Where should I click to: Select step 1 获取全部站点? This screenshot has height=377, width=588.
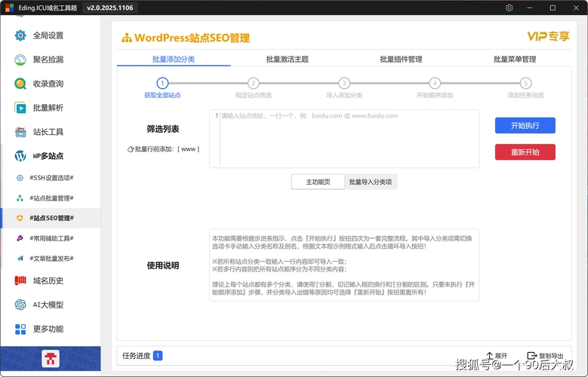[162, 88]
